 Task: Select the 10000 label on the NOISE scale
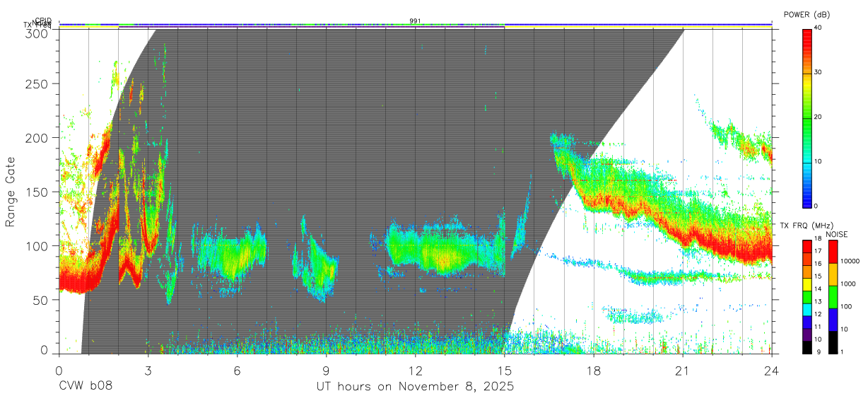[x=849, y=261]
